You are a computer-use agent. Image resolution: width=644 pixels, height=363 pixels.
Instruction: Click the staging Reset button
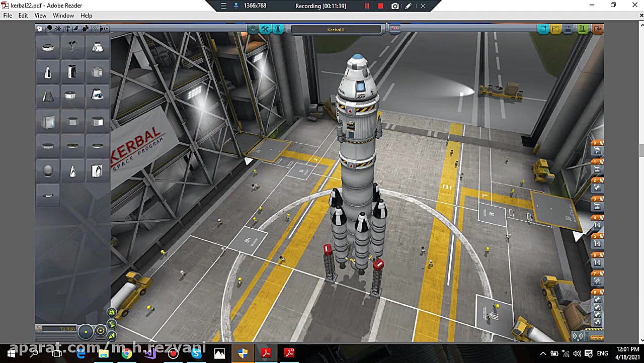tap(597, 338)
